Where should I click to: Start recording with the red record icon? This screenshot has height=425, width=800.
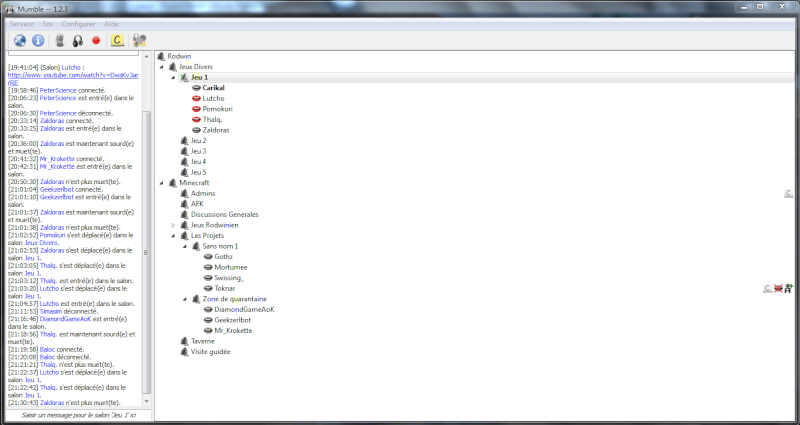[x=96, y=40]
